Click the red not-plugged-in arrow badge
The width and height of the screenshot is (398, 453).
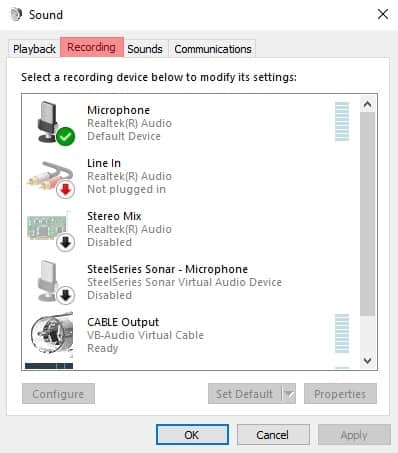[x=65, y=190]
